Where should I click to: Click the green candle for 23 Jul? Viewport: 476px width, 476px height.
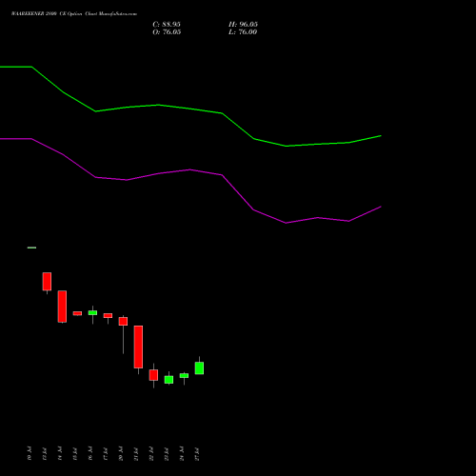pos(169,380)
